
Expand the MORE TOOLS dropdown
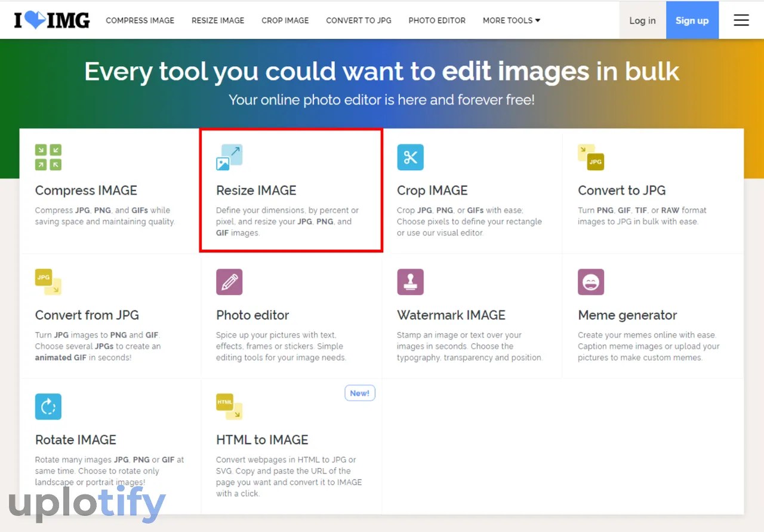(x=512, y=20)
